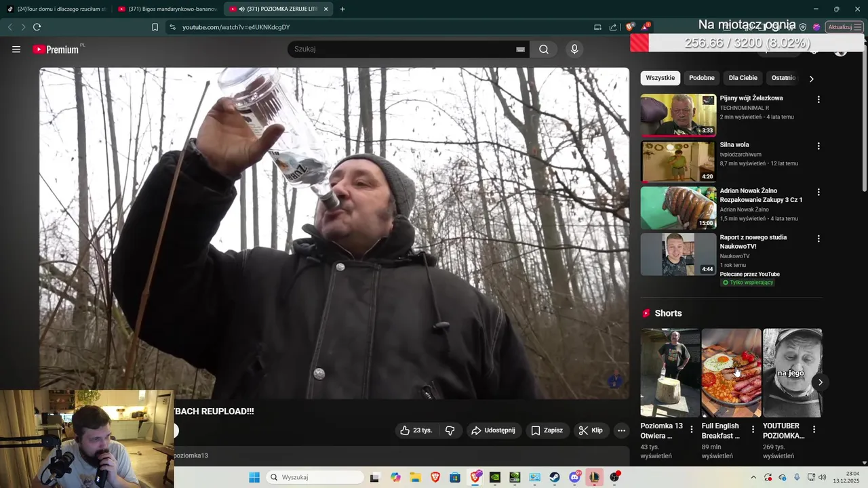The image size is (868, 488).
Task: Open Steam from the taskbar
Action: pos(555,477)
